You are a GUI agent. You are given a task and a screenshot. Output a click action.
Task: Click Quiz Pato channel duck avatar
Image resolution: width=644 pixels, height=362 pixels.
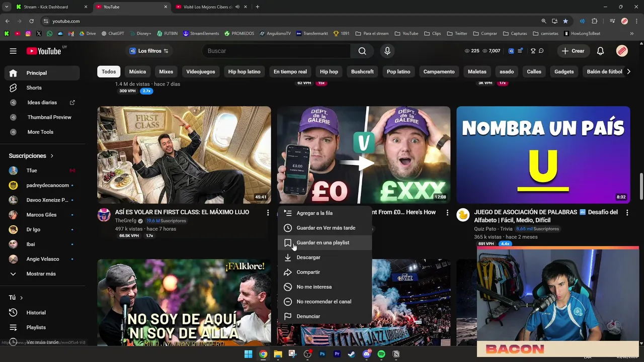[x=463, y=215]
